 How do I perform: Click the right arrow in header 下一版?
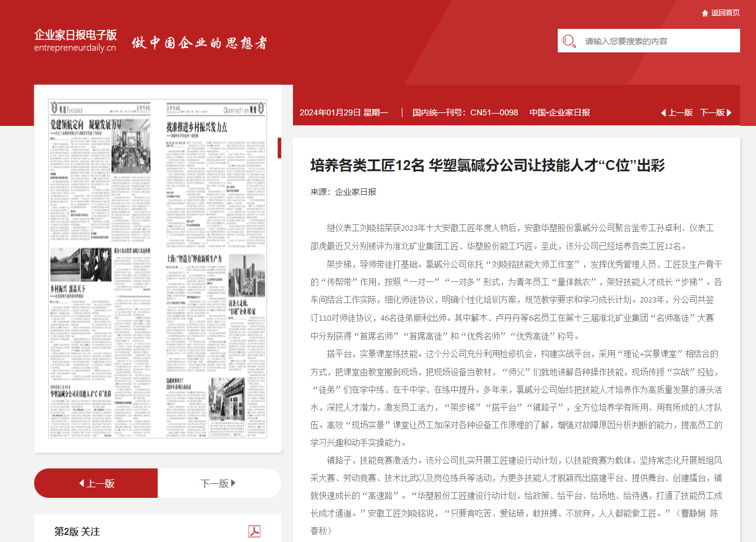click(730, 112)
